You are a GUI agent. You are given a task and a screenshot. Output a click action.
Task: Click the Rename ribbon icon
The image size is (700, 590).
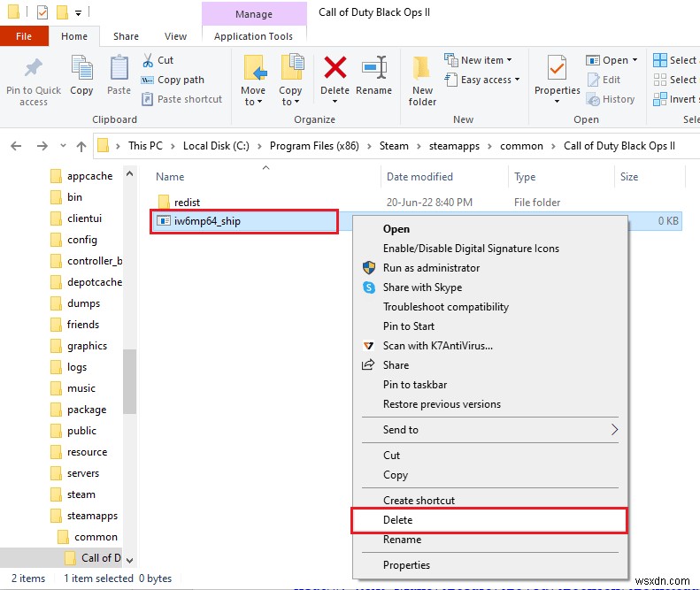coord(374,68)
